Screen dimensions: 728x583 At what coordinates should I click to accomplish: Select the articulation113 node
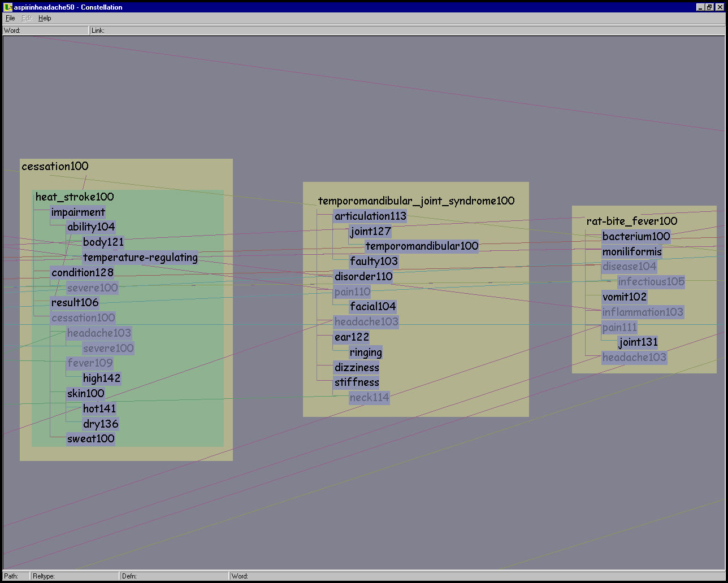pos(370,216)
